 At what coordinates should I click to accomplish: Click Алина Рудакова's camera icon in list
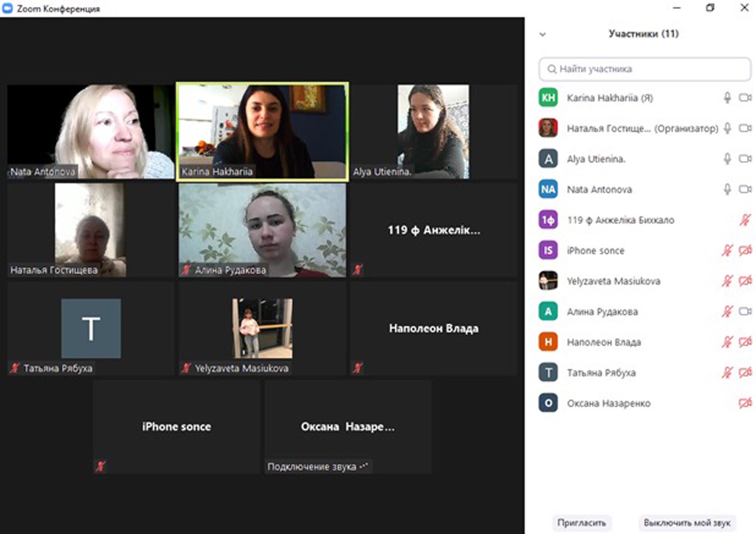point(745,311)
